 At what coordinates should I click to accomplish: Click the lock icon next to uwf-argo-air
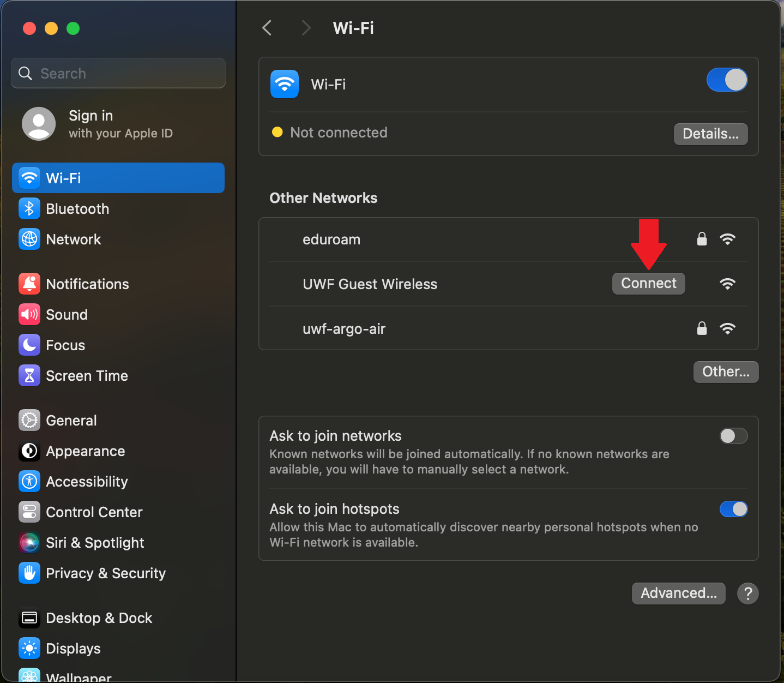pyautogui.click(x=702, y=328)
